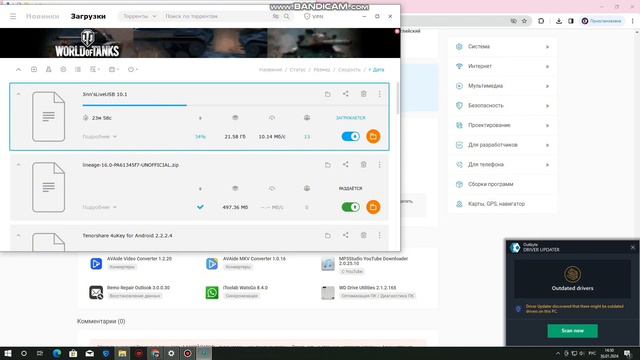Open AVAide Video Converter 1.2.20 link
Image resolution: width=640 pixels, height=360 pixels.
point(139,259)
